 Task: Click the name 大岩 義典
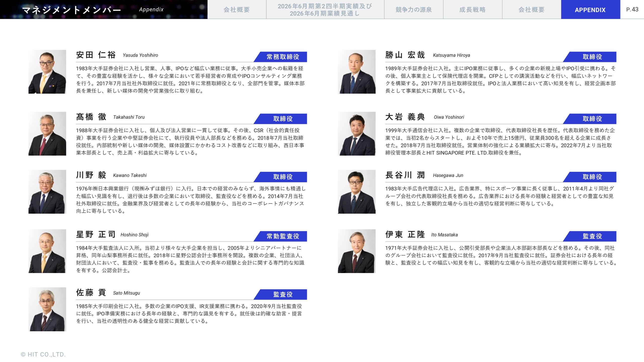tap(405, 117)
